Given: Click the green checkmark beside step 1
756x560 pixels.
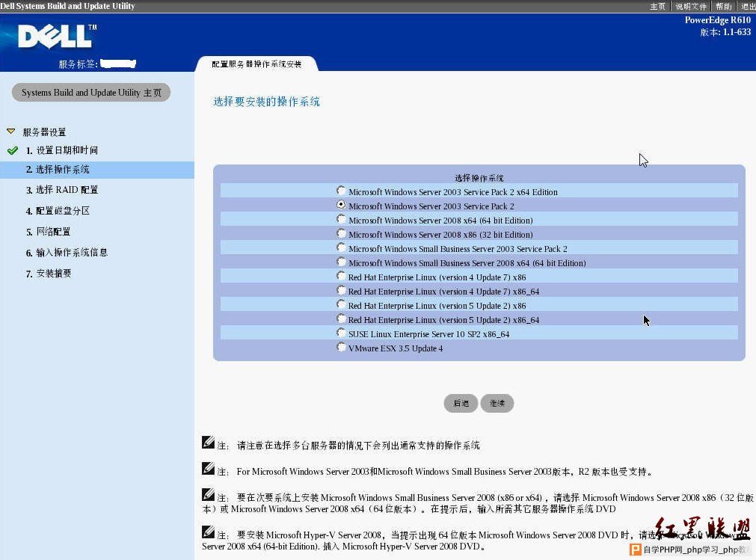Looking at the screenshot, I should click(x=13, y=151).
